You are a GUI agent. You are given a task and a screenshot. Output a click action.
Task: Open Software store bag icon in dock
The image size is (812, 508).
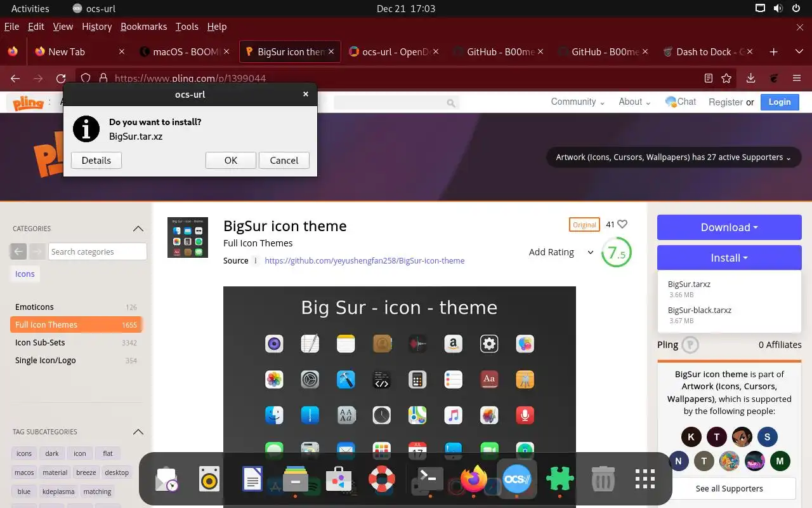(338, 479)
